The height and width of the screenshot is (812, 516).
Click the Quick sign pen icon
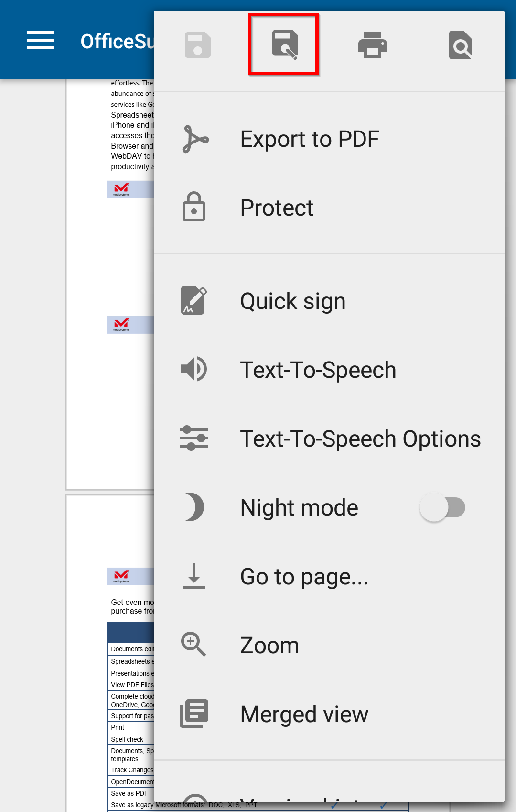(x=194, y=301)
